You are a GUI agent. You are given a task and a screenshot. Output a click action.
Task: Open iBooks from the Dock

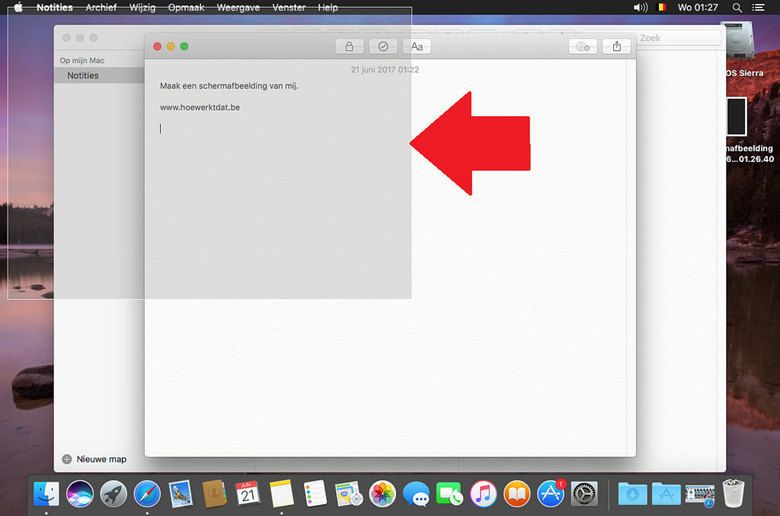click(x=517, y=494)
